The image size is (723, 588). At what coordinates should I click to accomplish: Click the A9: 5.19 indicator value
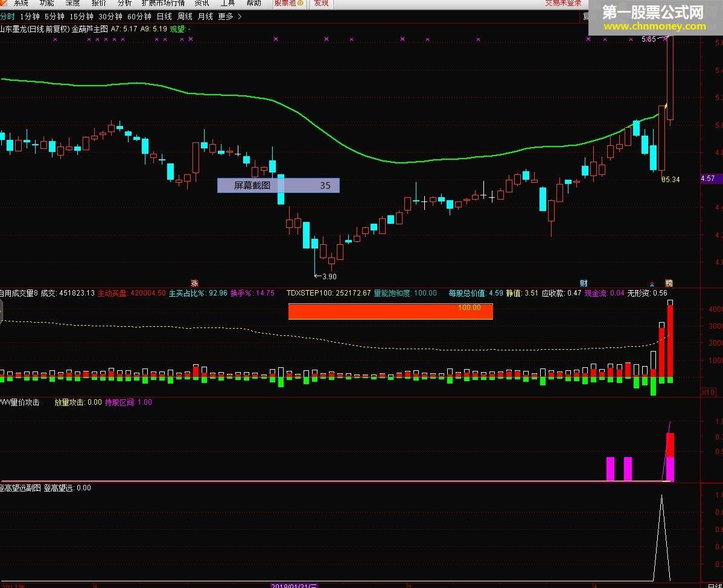153,29
